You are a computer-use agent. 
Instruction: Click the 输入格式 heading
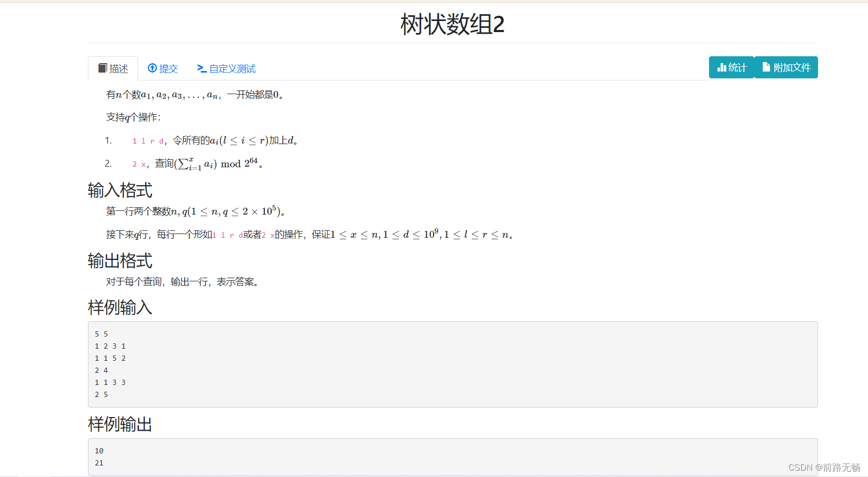(120, 190)
